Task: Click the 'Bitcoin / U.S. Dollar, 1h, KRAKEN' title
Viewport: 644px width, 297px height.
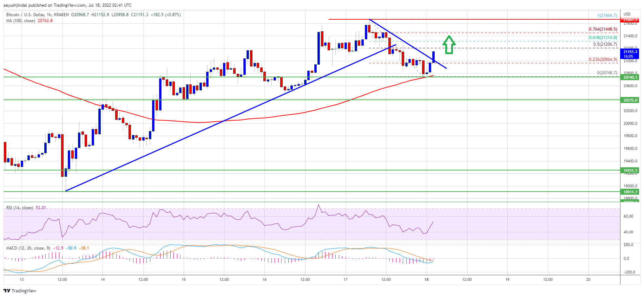Action: click(x=38, y=15)
